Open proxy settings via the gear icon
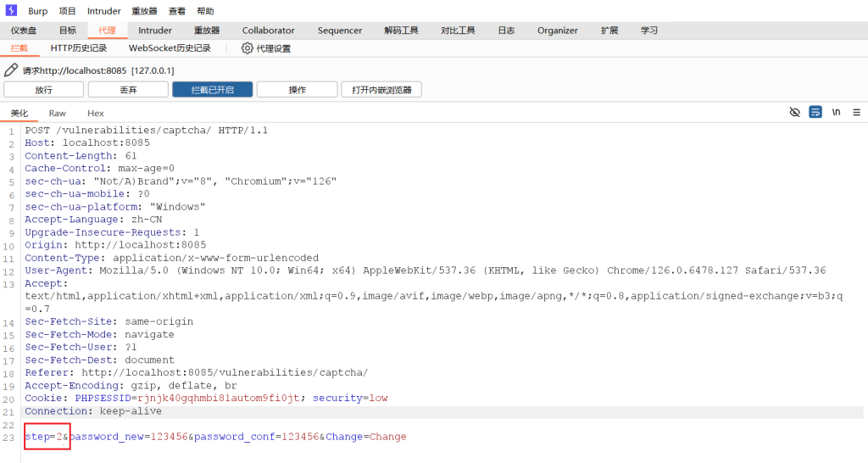 (x=248, y=48)
